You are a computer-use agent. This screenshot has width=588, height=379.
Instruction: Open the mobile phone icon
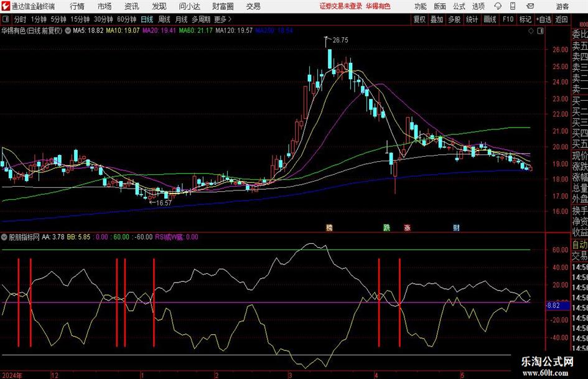[x=513, y=6]
